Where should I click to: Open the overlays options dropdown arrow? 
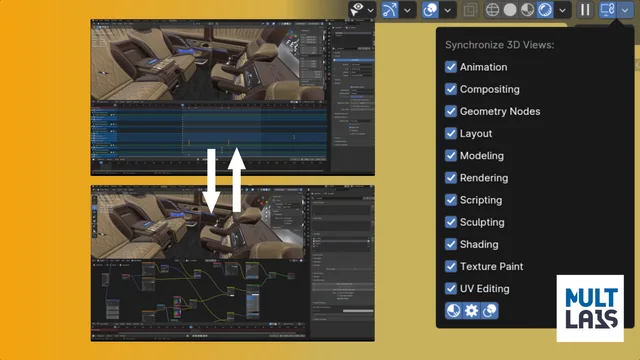(x=448, y=10)
